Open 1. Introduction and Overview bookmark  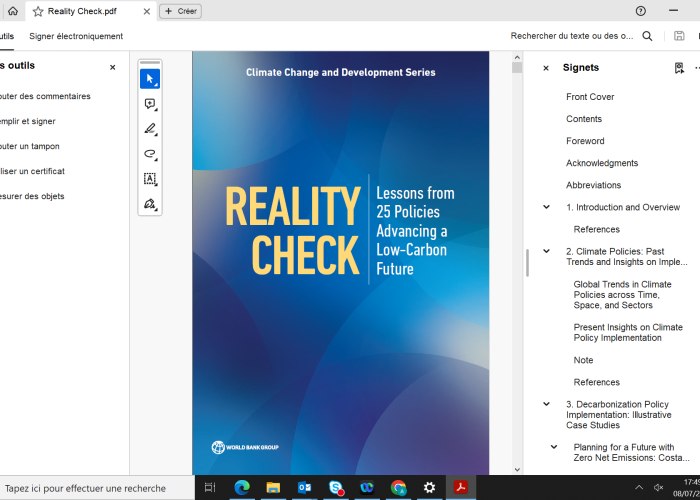(x=623, y=208)
